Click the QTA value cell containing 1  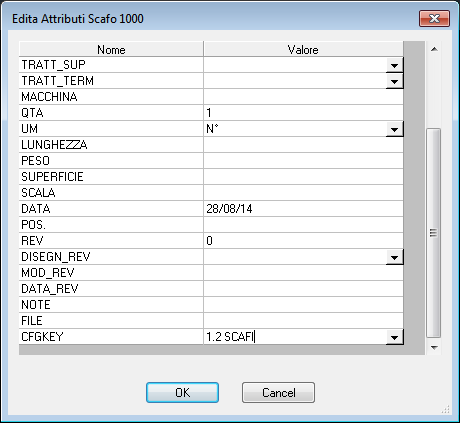coord(303,113)
